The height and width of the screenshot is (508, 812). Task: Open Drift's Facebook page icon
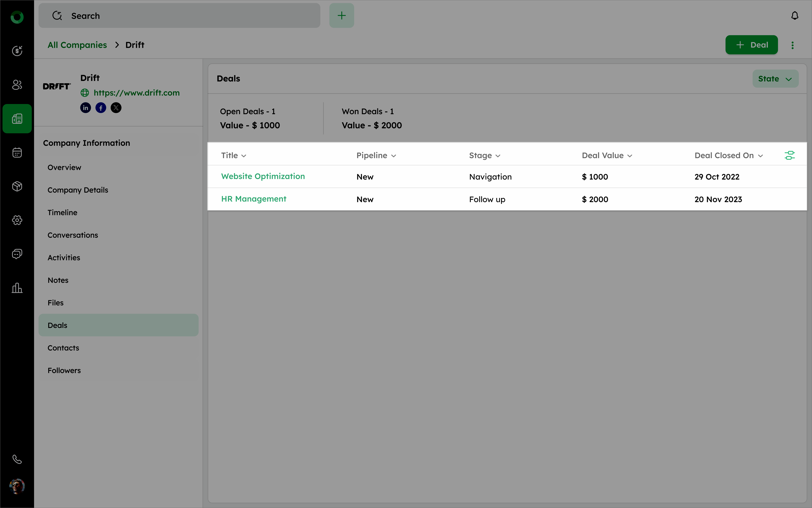coord(101,108)
